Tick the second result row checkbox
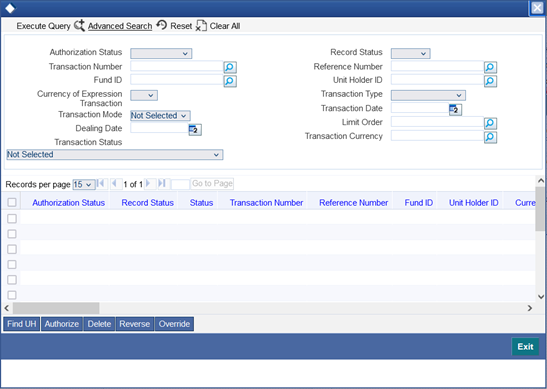The width and height of the screenshot is (547, 389). tap(12, 234)
